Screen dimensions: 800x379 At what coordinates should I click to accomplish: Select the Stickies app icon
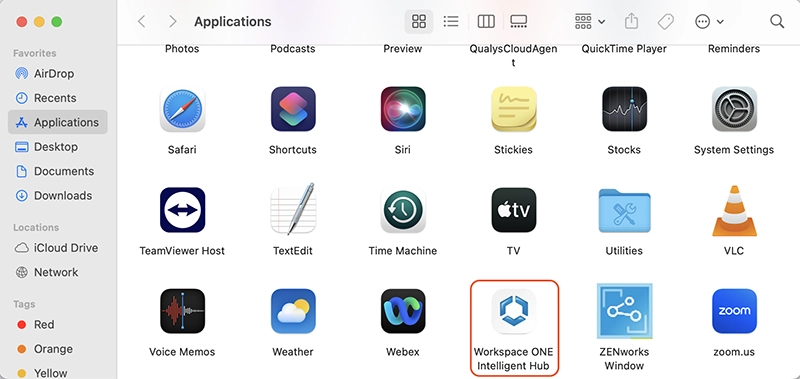point(513,109)
